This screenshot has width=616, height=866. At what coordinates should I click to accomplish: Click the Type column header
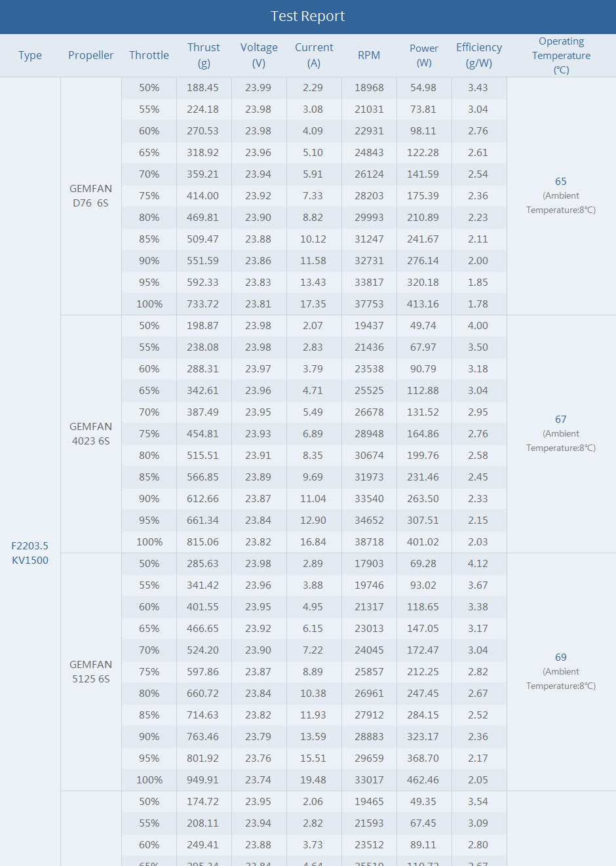pos(30,55)
